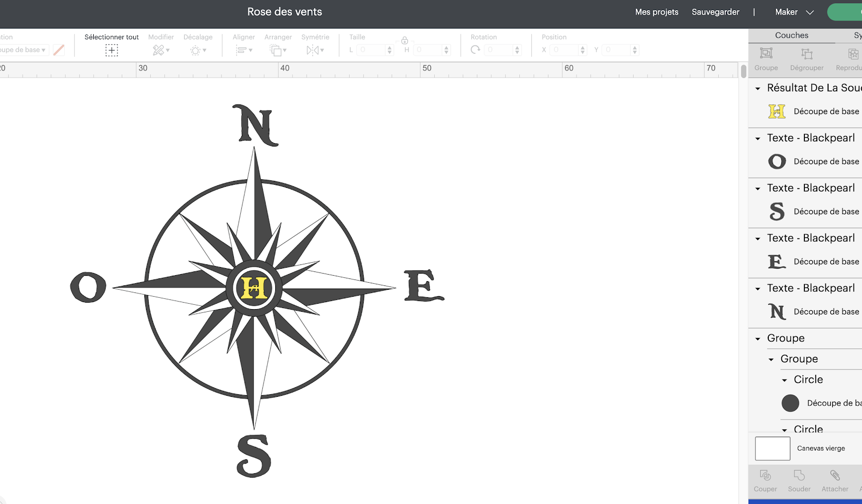Select the letter N on the canvas
862x504 pixels.
pos(255,125)
